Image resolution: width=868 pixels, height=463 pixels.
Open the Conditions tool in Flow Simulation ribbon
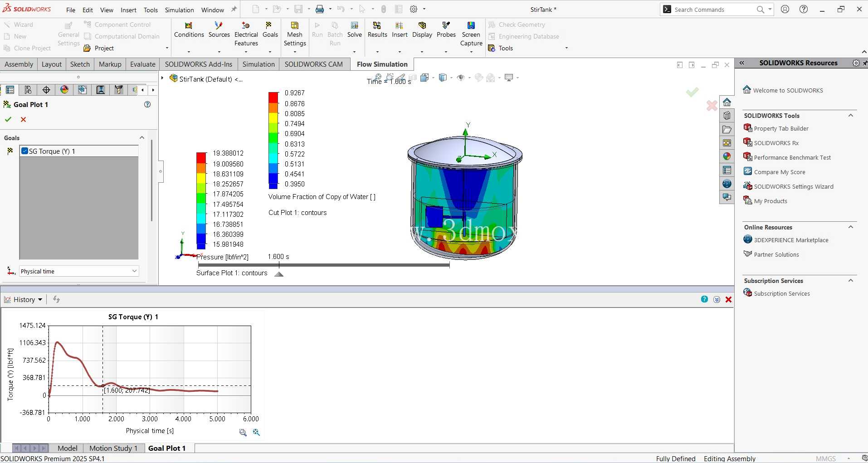tap(189, 30)
